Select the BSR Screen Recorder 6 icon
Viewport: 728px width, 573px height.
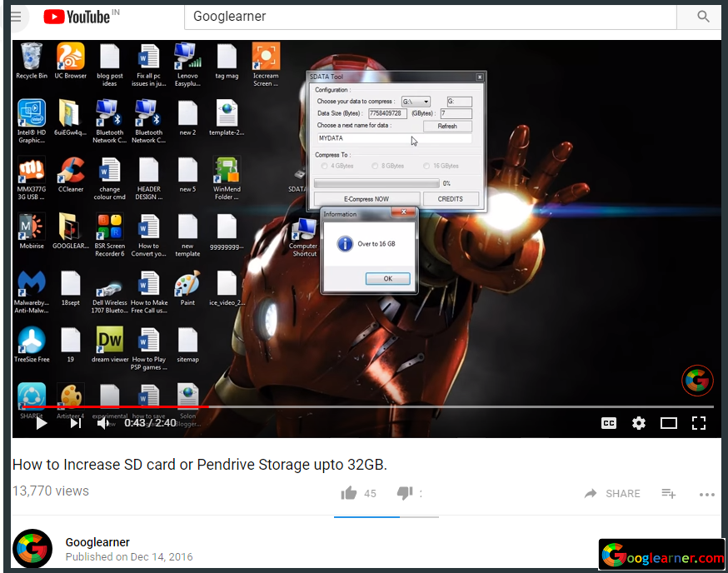tap(110, 235)
